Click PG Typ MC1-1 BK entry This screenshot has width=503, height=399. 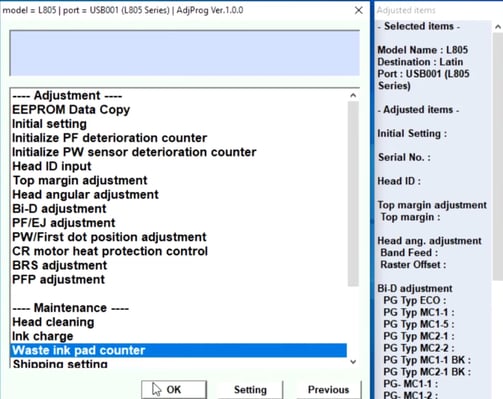pyautogui.click(x=427, y=360)
